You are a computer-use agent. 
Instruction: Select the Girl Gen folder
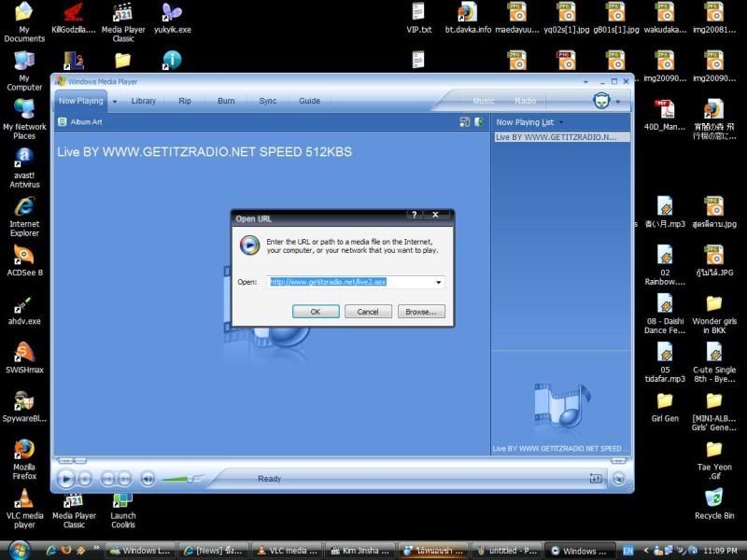click(x=665, y=408)
